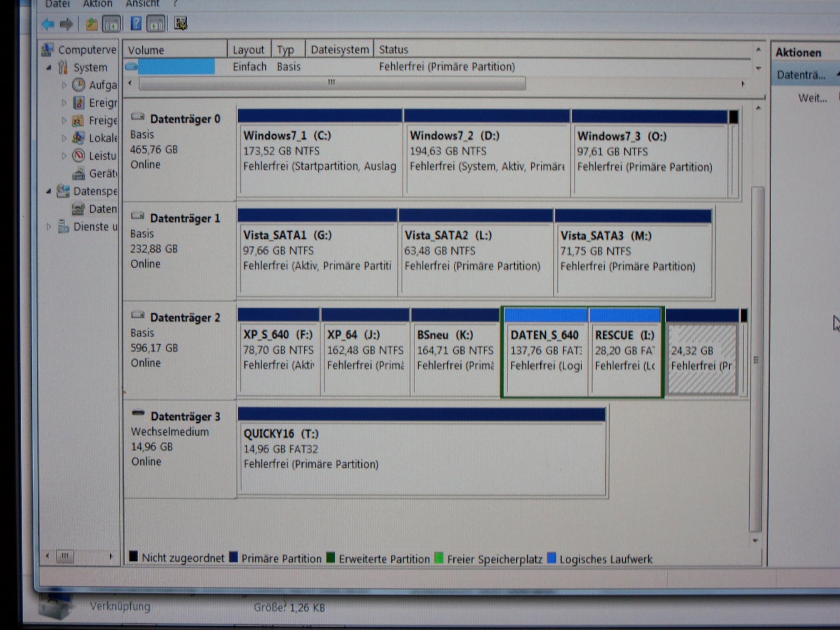Click the Datenträger 0 disk icon
Viewport: 840px width, 630px height.
click(138, 117)
